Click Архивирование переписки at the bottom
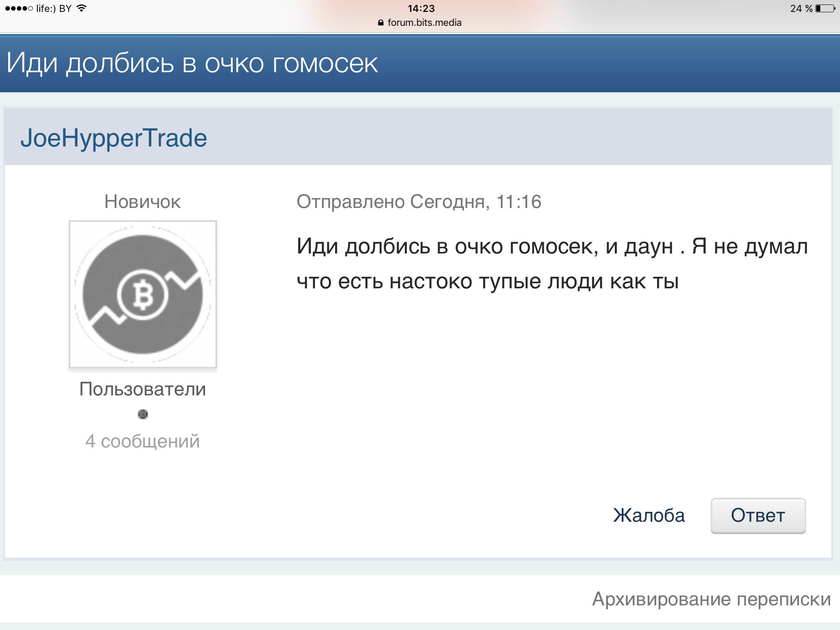The height and width of the screenshot is (630, 840). pos(711,599)
